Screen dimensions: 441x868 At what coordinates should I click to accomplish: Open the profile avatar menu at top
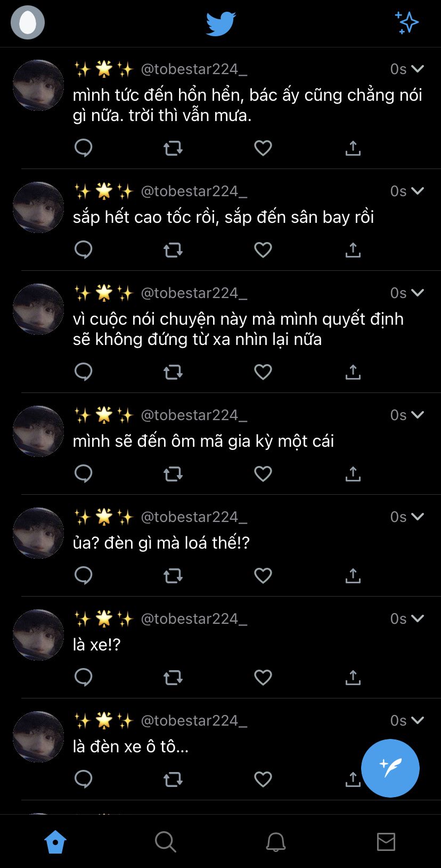pyautogui.click(x=28, y=22)
